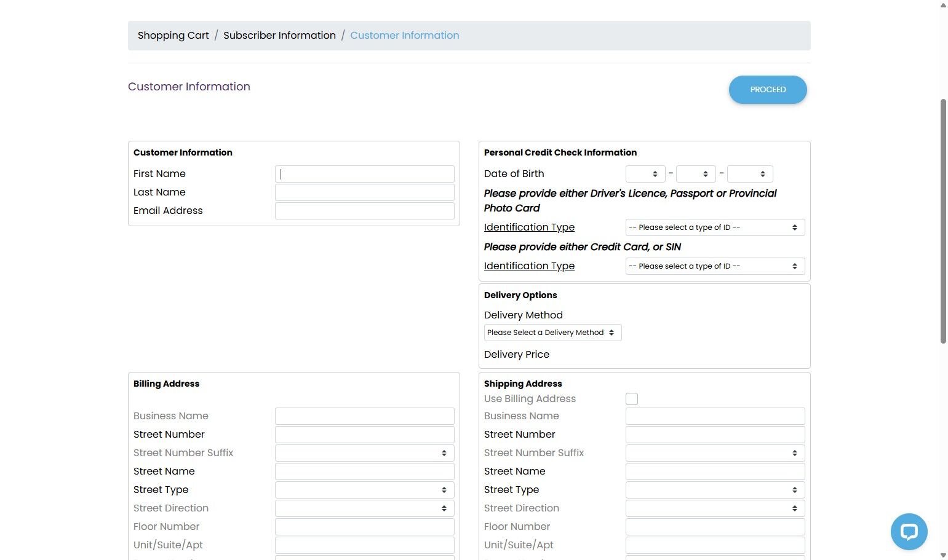Screen dimensions: 948x560
Task: Open the billing Street Type dropdown
Action: click(364, 490)
